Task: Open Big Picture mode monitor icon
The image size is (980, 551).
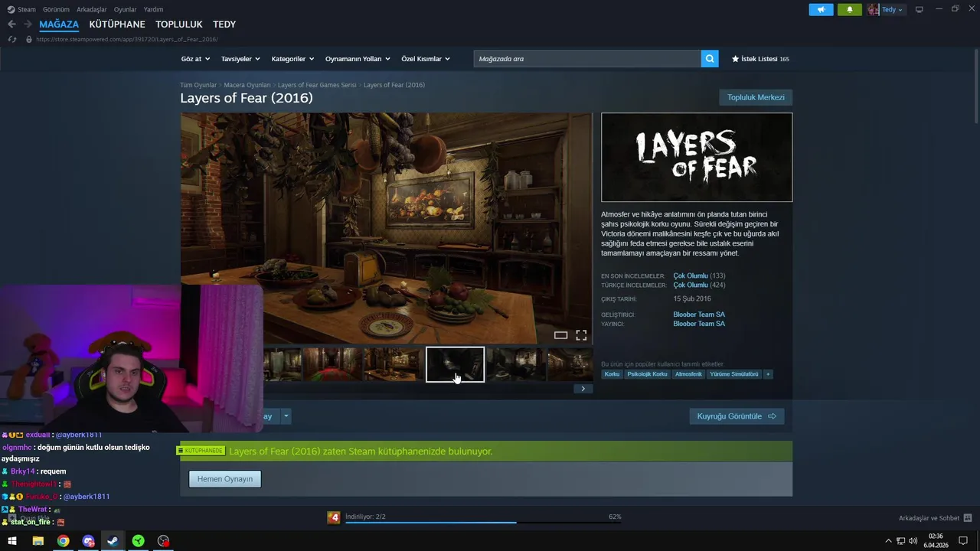Action: (920, 9)
